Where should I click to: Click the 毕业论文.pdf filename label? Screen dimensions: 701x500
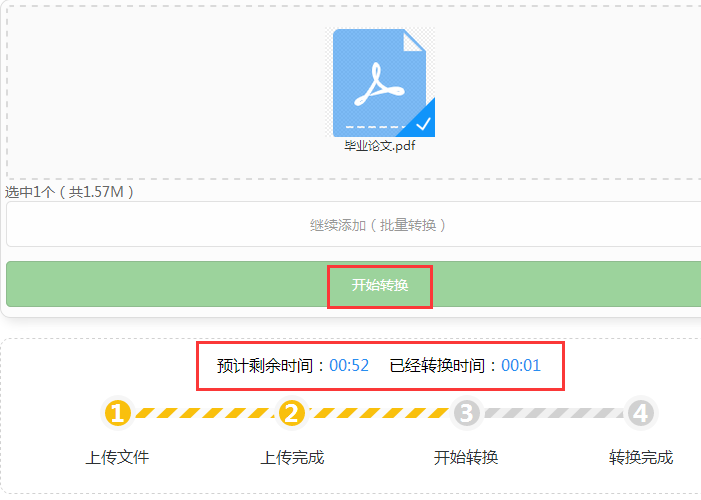[x=380, y=145]
